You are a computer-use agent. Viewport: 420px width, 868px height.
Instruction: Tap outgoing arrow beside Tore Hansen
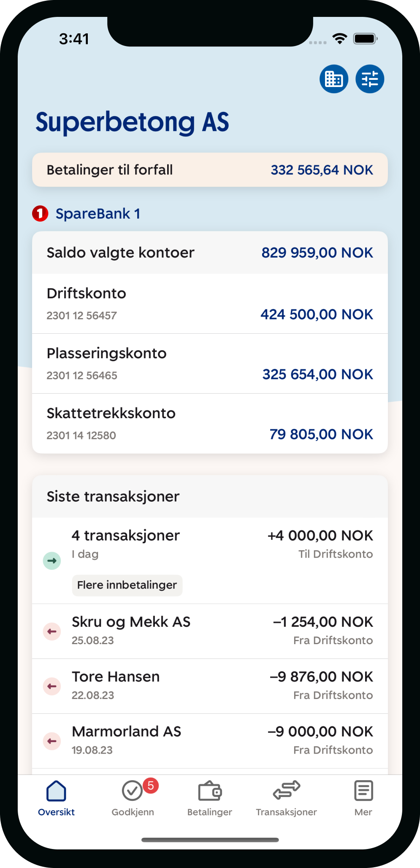click(x=52, y=686)
